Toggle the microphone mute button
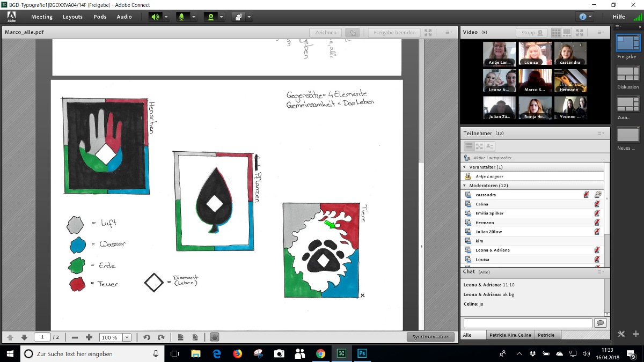Viewport: 644px width, 362px height. 181,17
